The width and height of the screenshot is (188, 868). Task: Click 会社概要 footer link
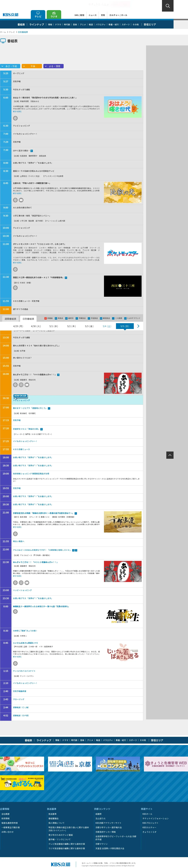(x=5, y=814)
